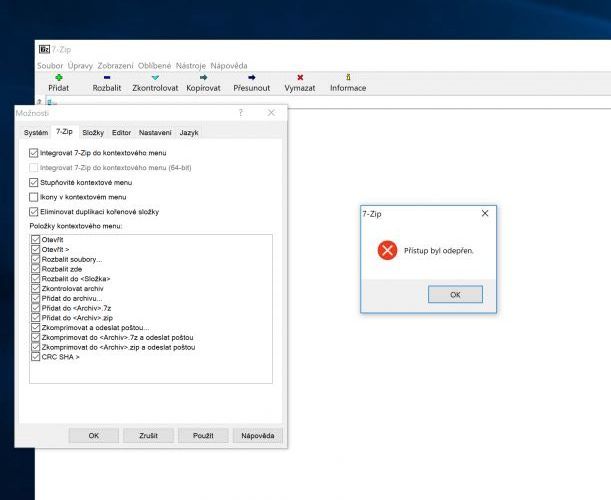Switch to the Systém tab
Viewport: 611px width, 500px height.
tap(36, 133)
